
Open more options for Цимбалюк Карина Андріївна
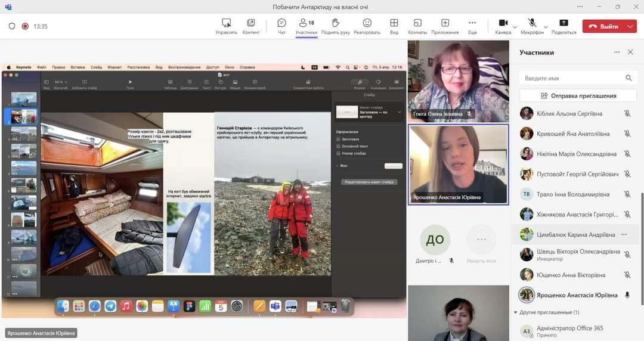[624, 234]
